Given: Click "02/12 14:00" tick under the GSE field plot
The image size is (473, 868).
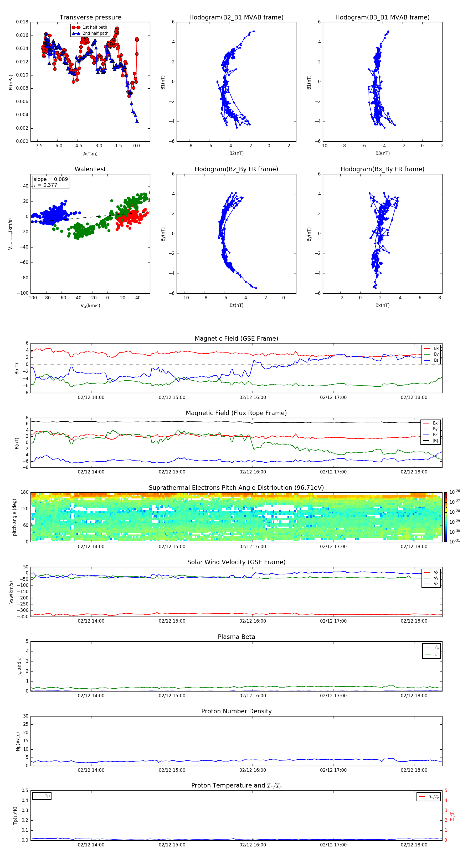Looking at the screenshot, I should tap(91, 397).
